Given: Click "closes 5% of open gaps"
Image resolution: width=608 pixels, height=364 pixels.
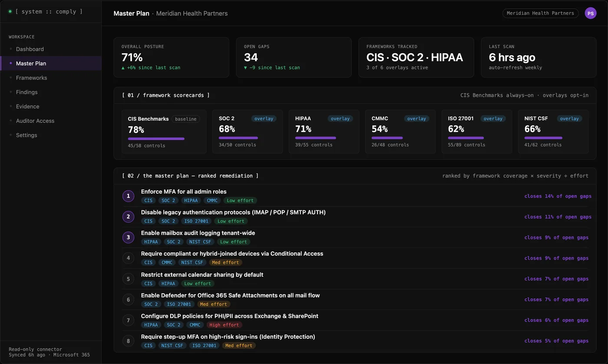Looking at the screenshot, I should [x=556, y=341].
